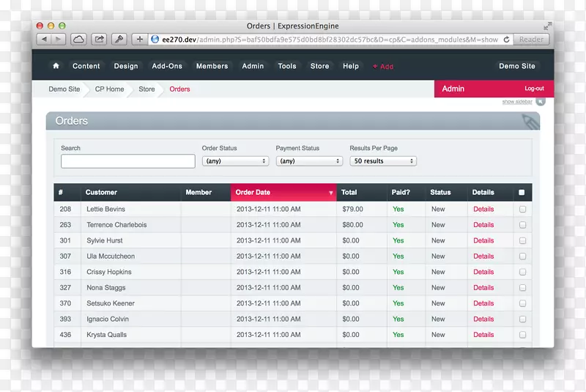Open the Store menu in navigation
The height and width of the screenshot is (392, 586).
tap(319, 66)
